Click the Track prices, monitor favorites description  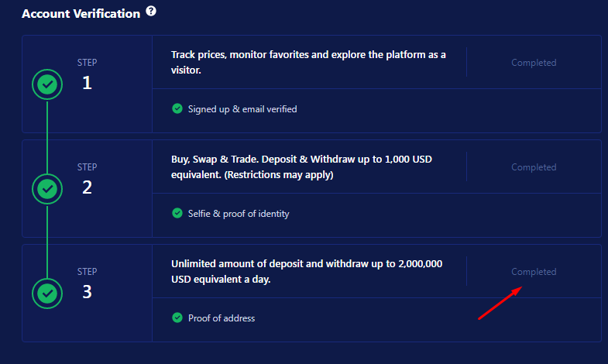[x=308, y=62]
